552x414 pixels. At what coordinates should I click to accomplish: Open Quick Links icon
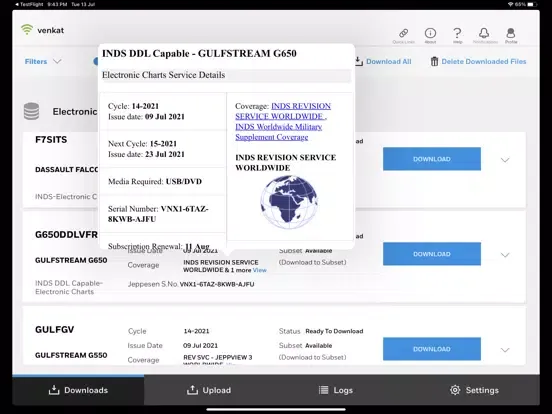point(403,33)
